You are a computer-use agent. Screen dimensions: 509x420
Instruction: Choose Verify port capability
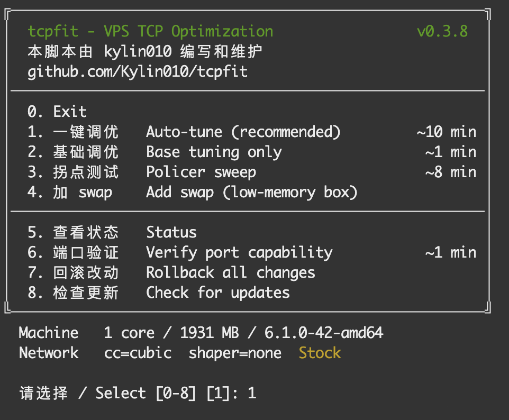(252, 252)
